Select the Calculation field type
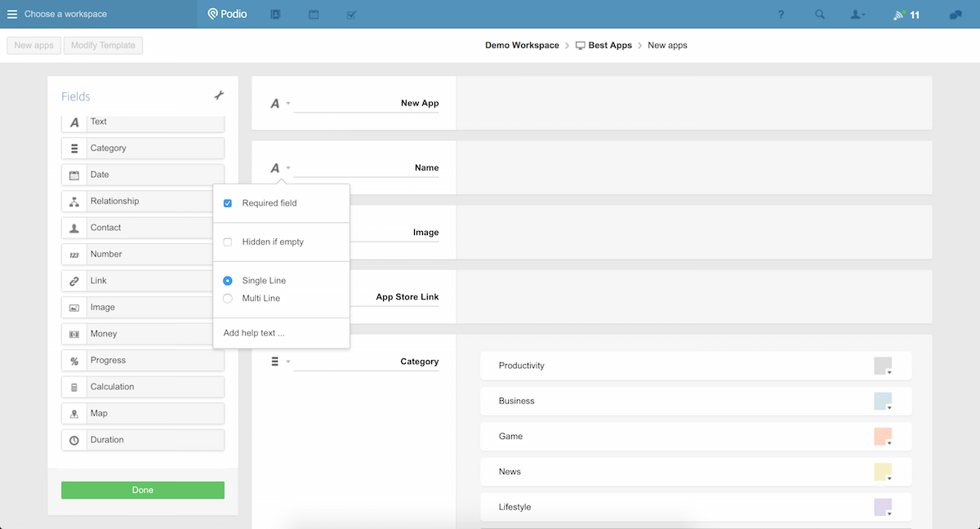This screenshot has width=980, height=529. 143,387
